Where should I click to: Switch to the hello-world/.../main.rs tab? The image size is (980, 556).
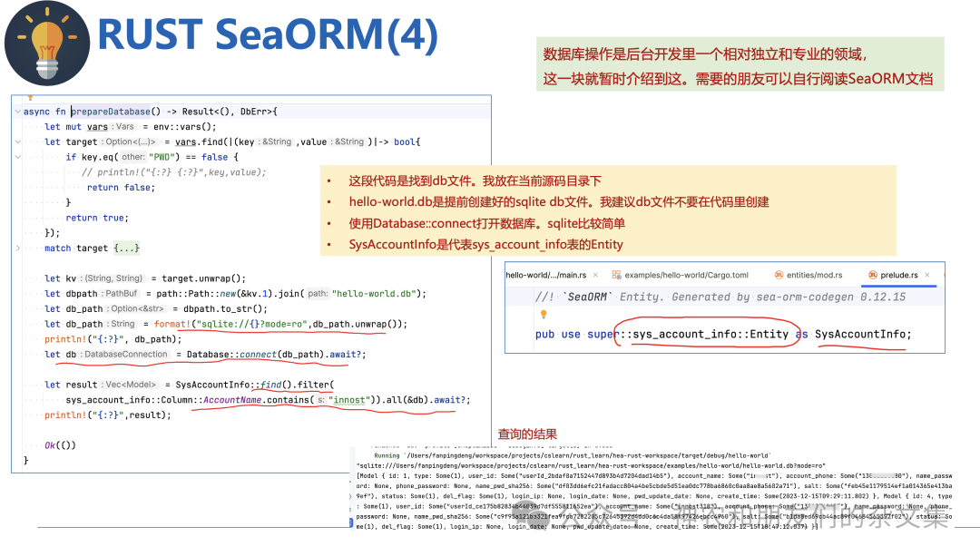[x=545, y=275]
